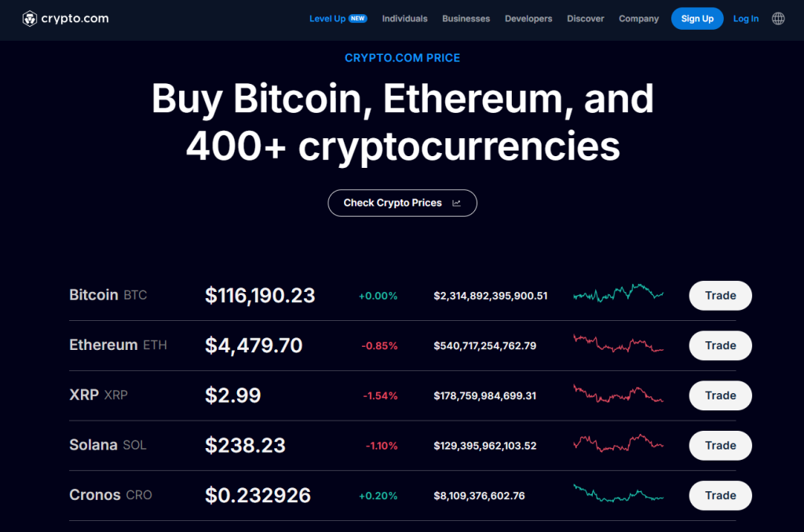804x532 pixels.
Task: Click the Solana price trend chart
Action: [619, 444]
